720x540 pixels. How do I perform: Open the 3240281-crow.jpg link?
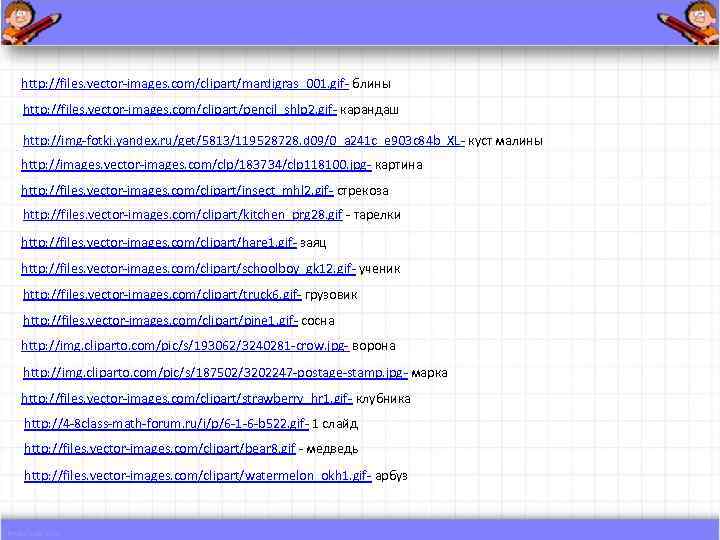point(185,345)
